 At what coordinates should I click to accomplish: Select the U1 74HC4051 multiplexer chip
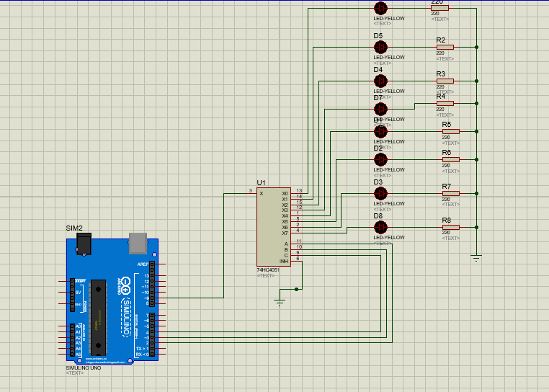pos(274,227)
